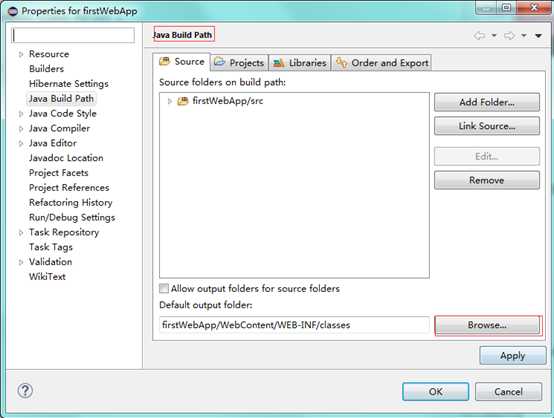Expand the Resource tree node
The image size is (554, 418).
(x=21, y=54)
